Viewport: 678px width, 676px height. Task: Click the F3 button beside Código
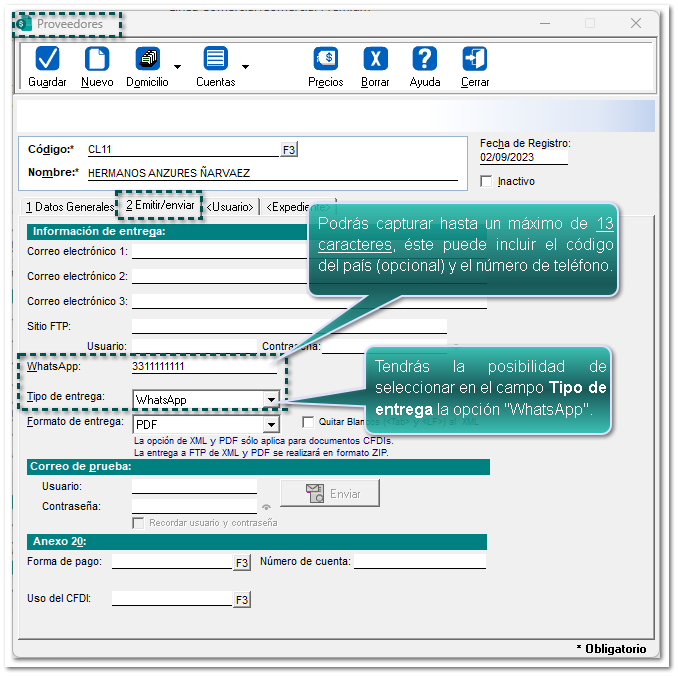coord(289,150)
